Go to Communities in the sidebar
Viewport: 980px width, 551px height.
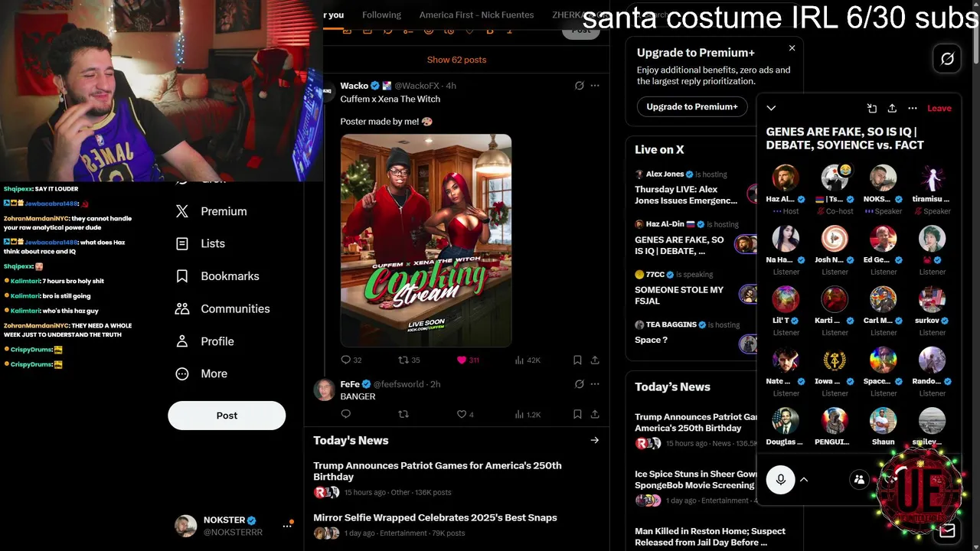pyautogui.click(x=223, y=308)
